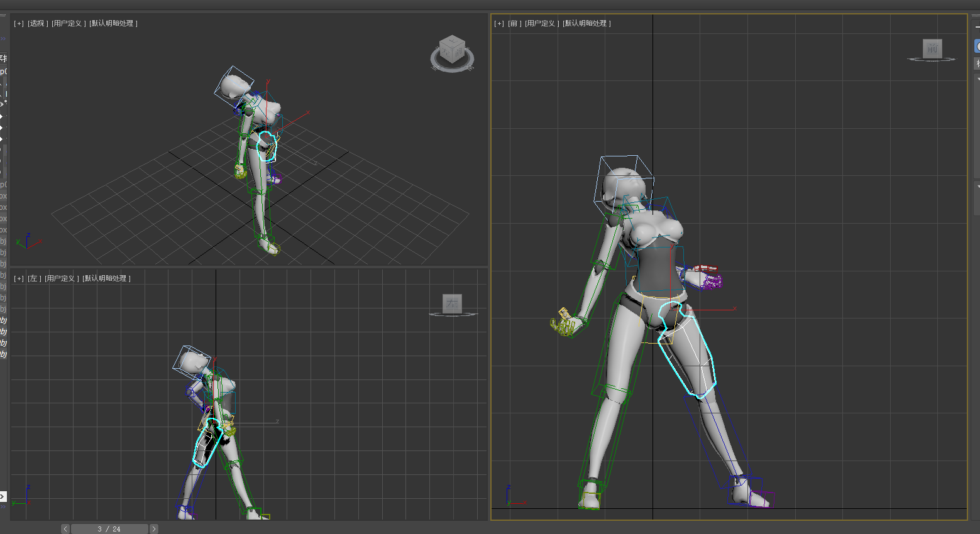Step to previous frame with left arrow
This screenshot has width=980, height=534.
pyautogui.click(x=65, y=529)
